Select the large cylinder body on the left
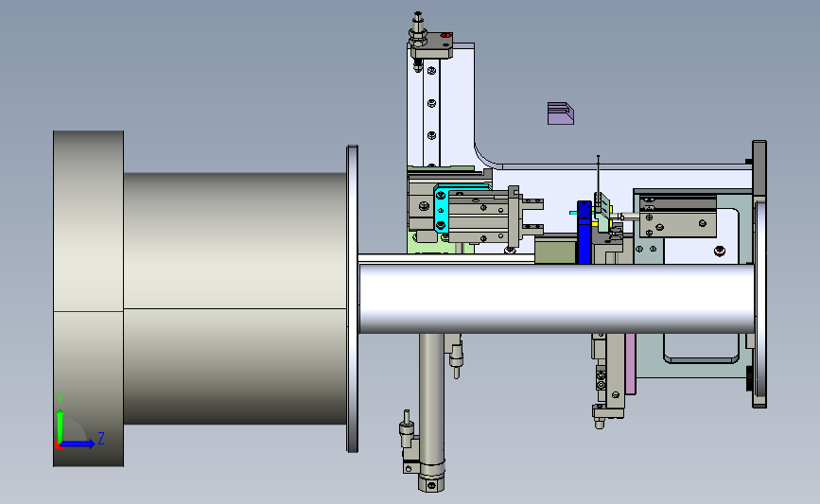This screenshot has height=504, width=820. [x=235, y=298]
